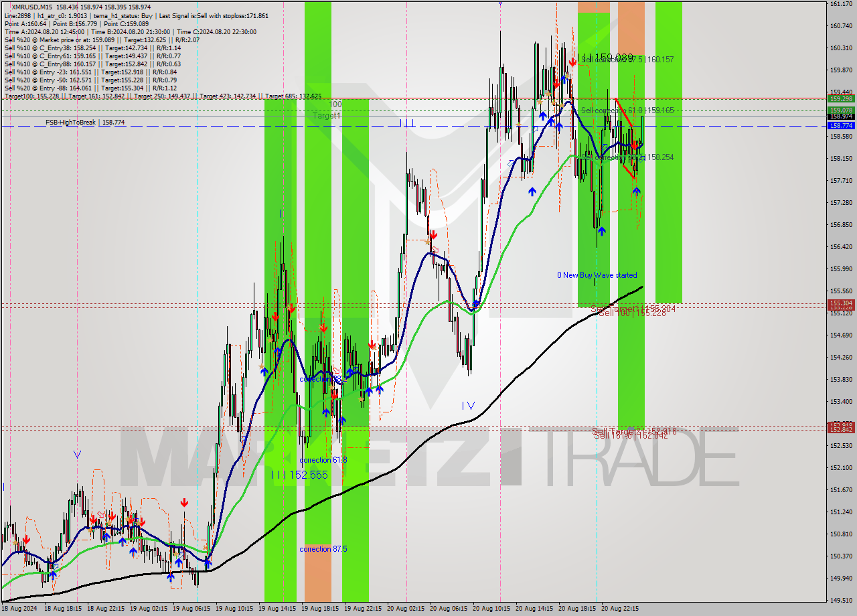Click the 159.870 price axis label
This screenshot has height=616, width=857.
(841, 70)
